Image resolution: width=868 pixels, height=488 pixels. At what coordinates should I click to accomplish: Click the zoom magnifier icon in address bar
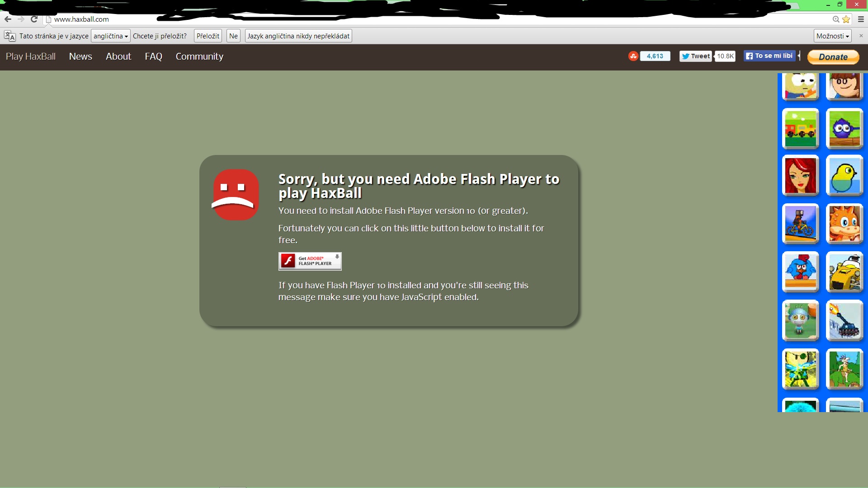(x=836, y=19)
